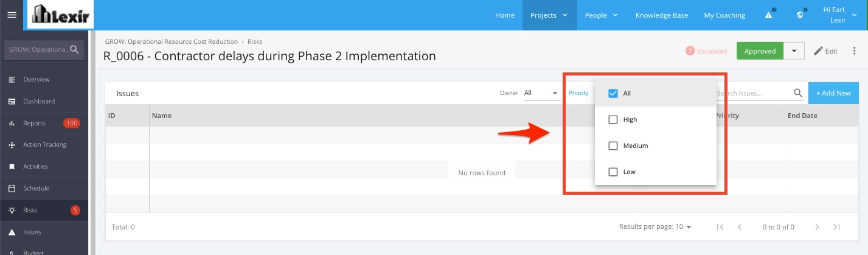Click the Reports 190 count badge
The height and width of the screenshot is (255, 868).
pyautogui.click(x=72, y=124)
